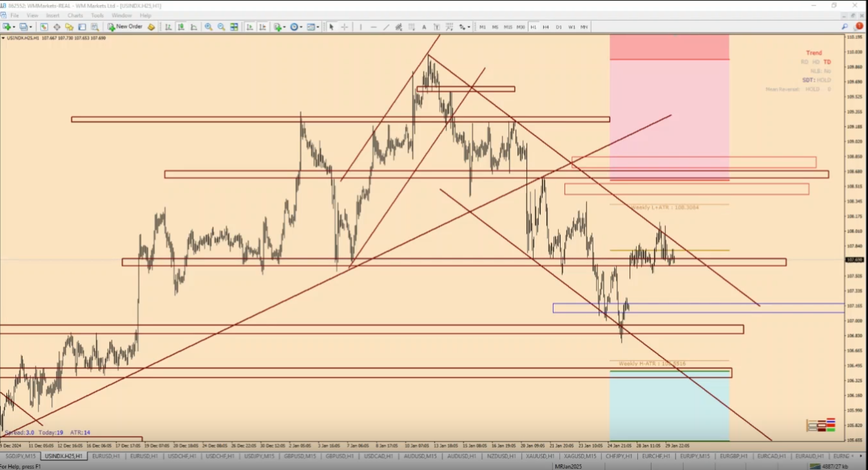Open the Templates icon
The height and width of the screenshot is (470, 868).
tap(311, 27)
